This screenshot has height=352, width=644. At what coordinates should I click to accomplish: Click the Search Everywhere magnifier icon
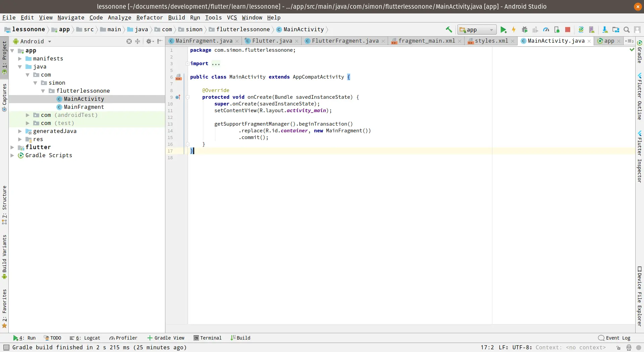[x=626, y=30]
